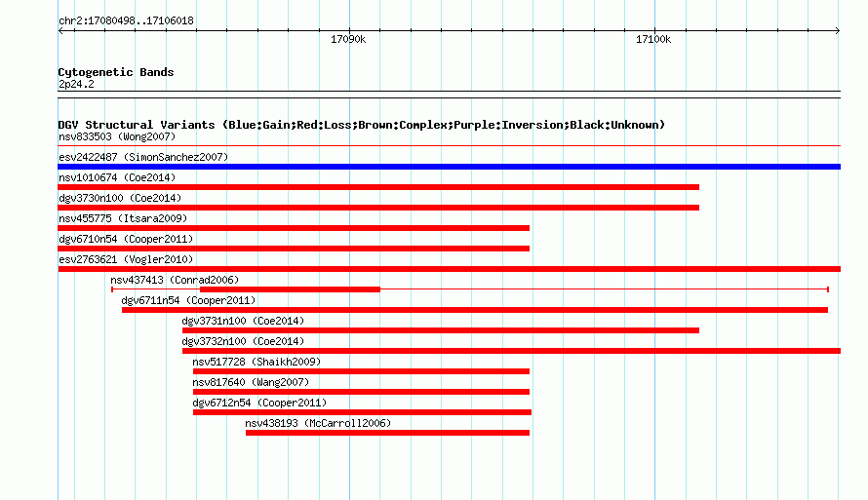Select the red nsv1010674 loss bar

click(378, 187)
